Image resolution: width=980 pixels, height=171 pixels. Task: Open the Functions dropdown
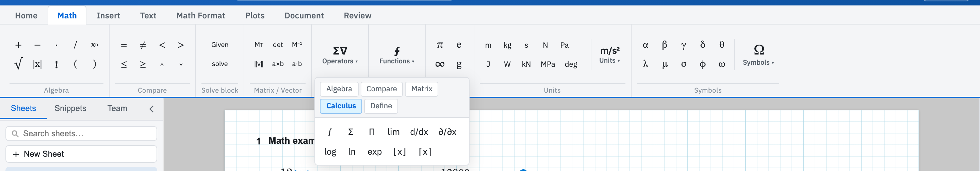coord(397,55)
